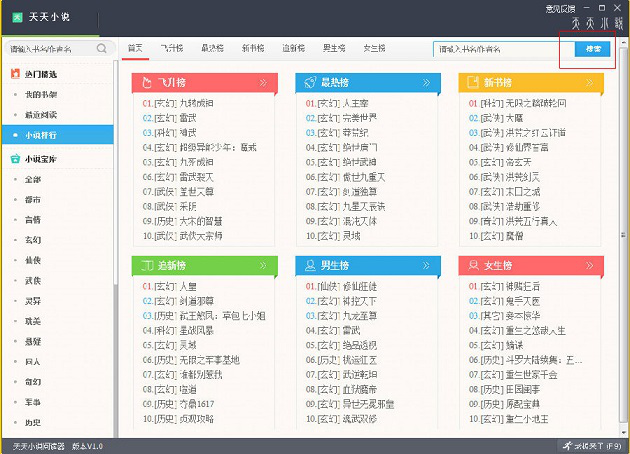This screenshot has height=454, width=630.
Task: Open 01.[玄幻] 人皇 in 追新榜
Action: (170, 286)
